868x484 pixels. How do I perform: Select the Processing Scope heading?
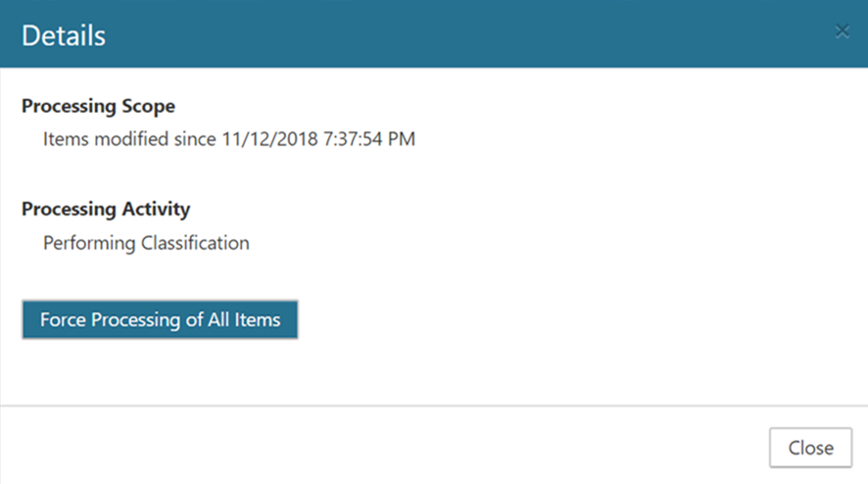(98, 106)
